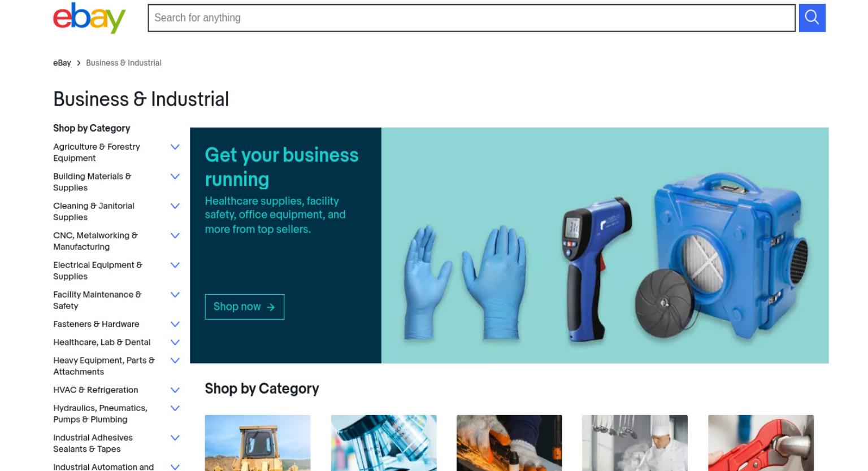868x471 pixels.
Task: Open Facility Maintenance & Safety category
Action: point(97,300)
